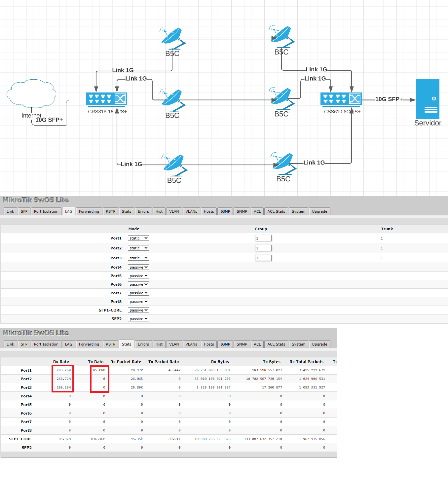
Task: Click the "Rx Total Packets" column header
Action: pyautogui.click(x=307, y=362)
